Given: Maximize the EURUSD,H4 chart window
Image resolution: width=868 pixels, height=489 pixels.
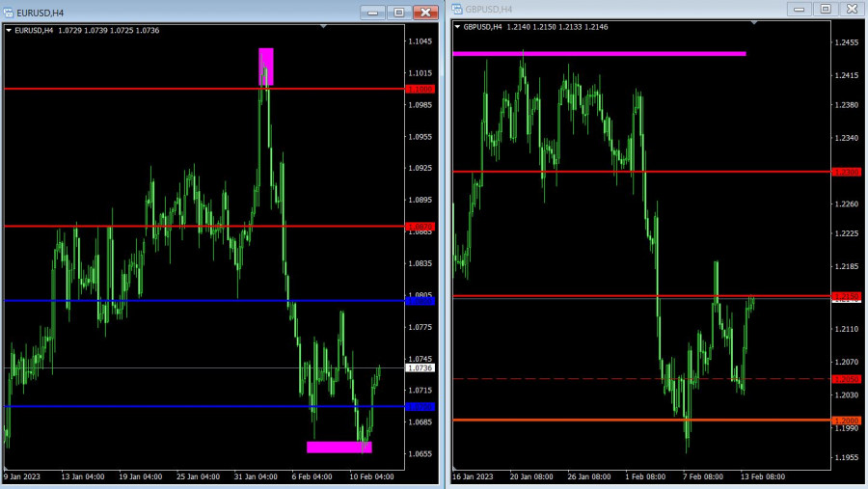Looking at the screenshot, I should coord(398,13).
